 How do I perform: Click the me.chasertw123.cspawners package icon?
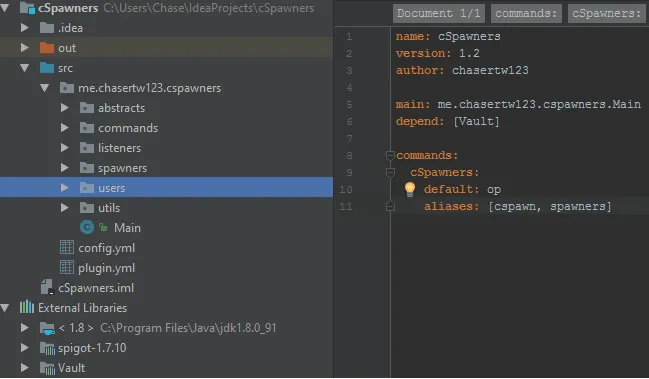click(x=67, y=87)
